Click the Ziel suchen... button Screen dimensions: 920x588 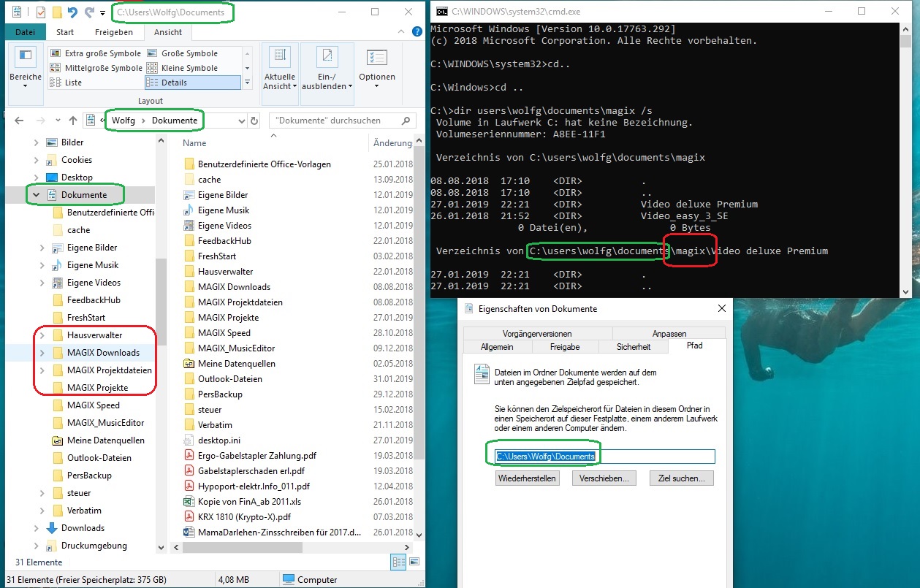pos(681,478)
